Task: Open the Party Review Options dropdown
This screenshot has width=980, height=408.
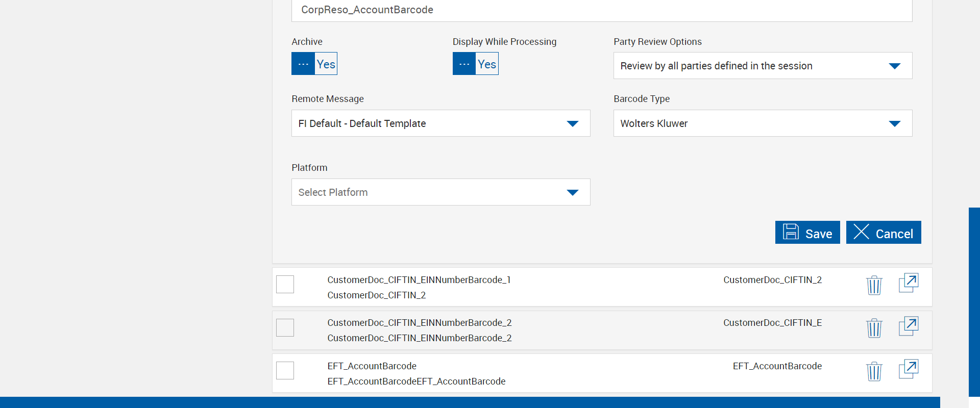Action: pos(763,66)
